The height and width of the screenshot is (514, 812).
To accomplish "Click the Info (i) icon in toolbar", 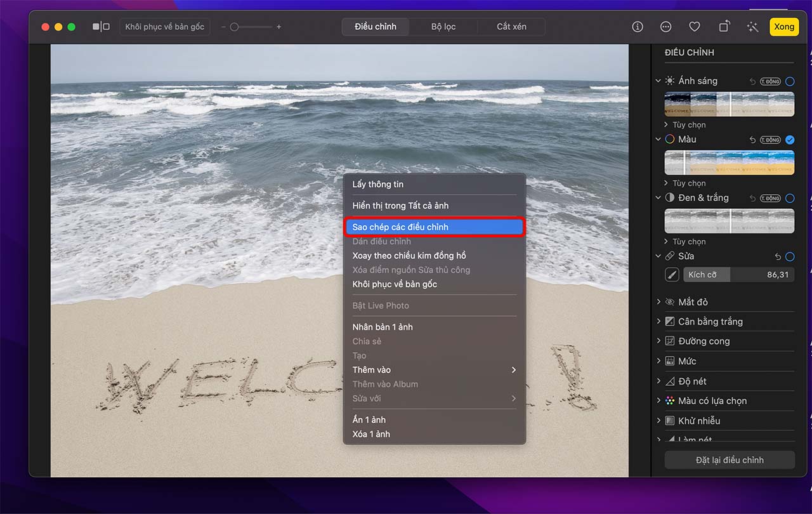I will [638, 27].
